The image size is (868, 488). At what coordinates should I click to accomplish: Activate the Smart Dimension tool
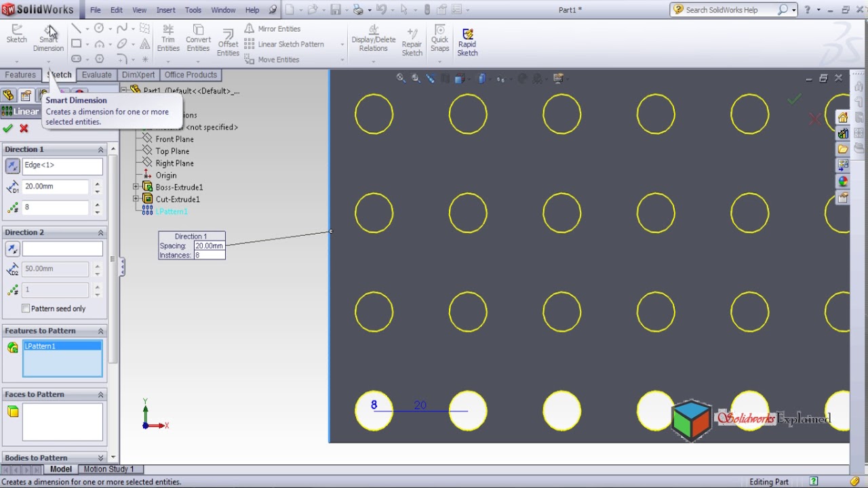pos(48,38)
